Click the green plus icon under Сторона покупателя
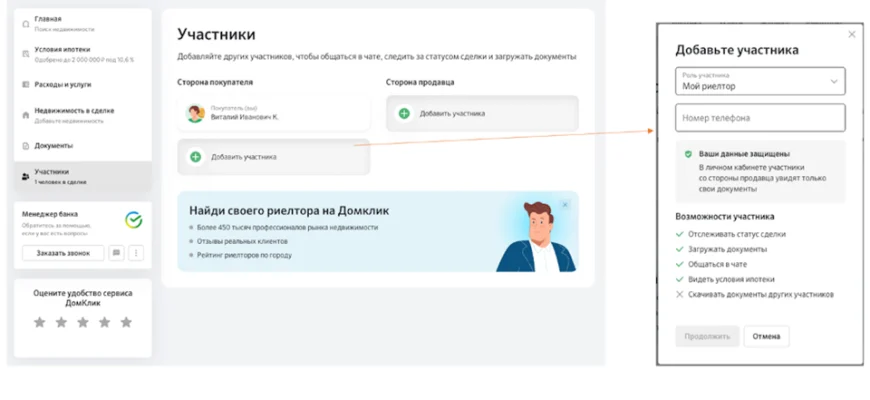This screenshot has width=870, height=400. pos(196,157)
